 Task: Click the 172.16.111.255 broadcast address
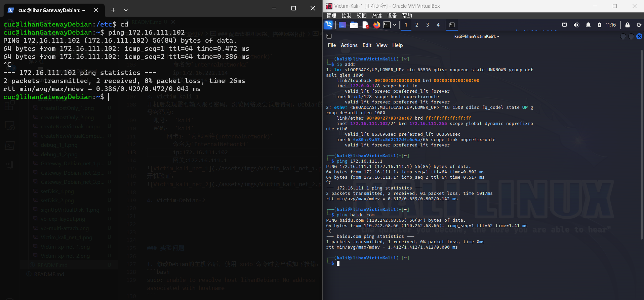[x=428, y=124]
